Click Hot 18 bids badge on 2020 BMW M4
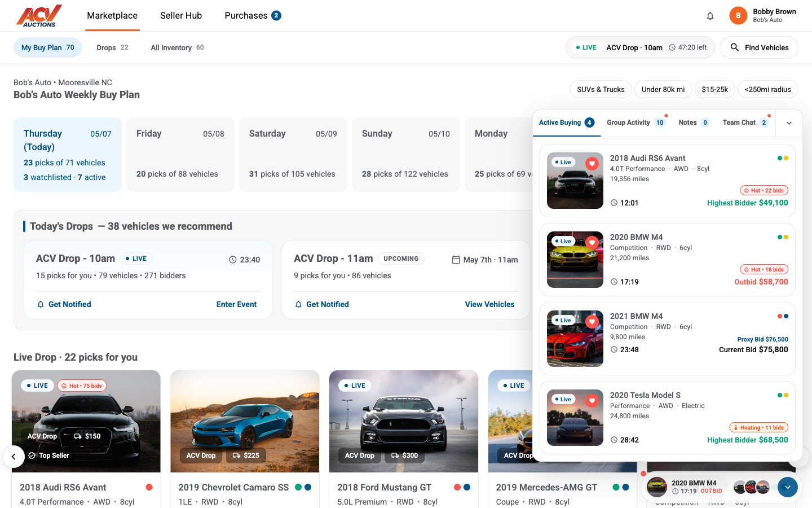Image resolution: width=812 pixels, height=508 pixels. pos(764,269)
